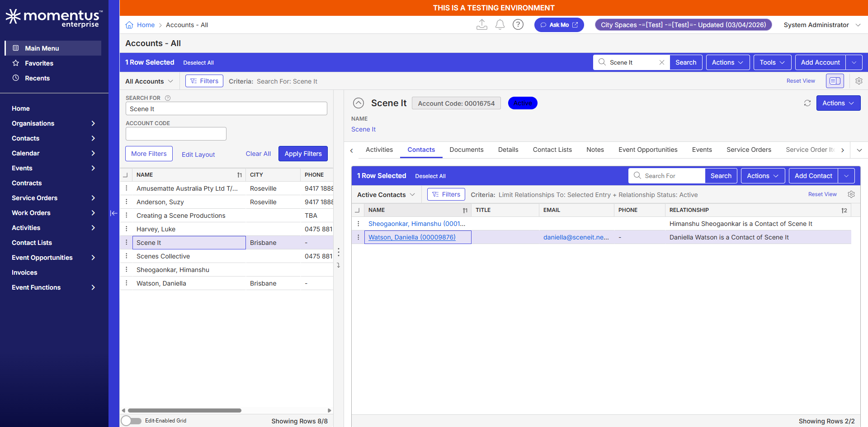Open the Add Account dropdown arrow

point(854,62)
